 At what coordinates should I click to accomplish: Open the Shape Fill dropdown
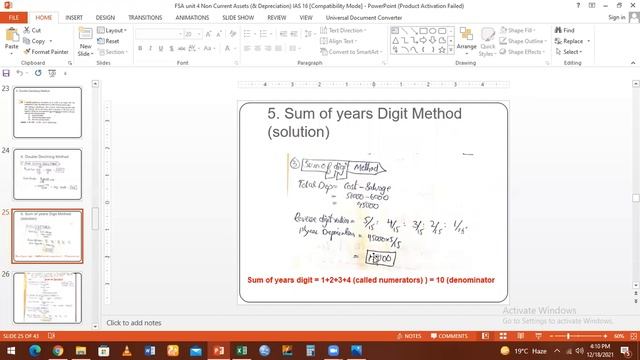(x=518, y=30)
